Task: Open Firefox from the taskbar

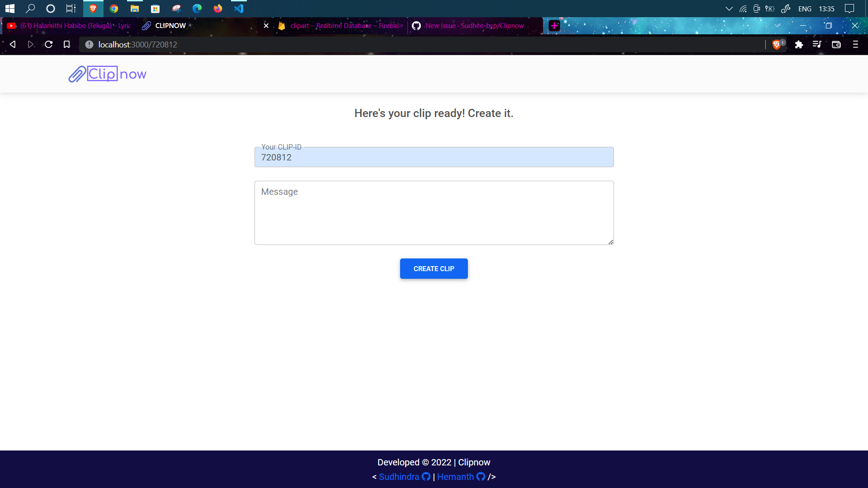Action: click(x=218, y=9)
